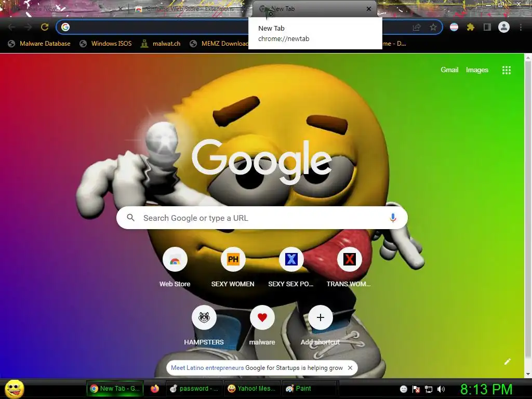Open the MEMZ Download bookmark
Screen dimensions: 532x399
click(219, 44)
